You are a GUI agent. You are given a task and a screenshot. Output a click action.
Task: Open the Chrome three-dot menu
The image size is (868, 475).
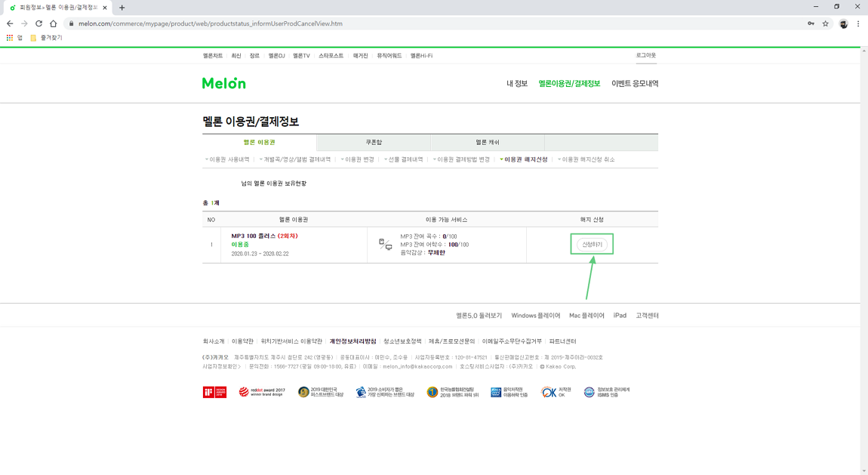(x=858, y=24)
